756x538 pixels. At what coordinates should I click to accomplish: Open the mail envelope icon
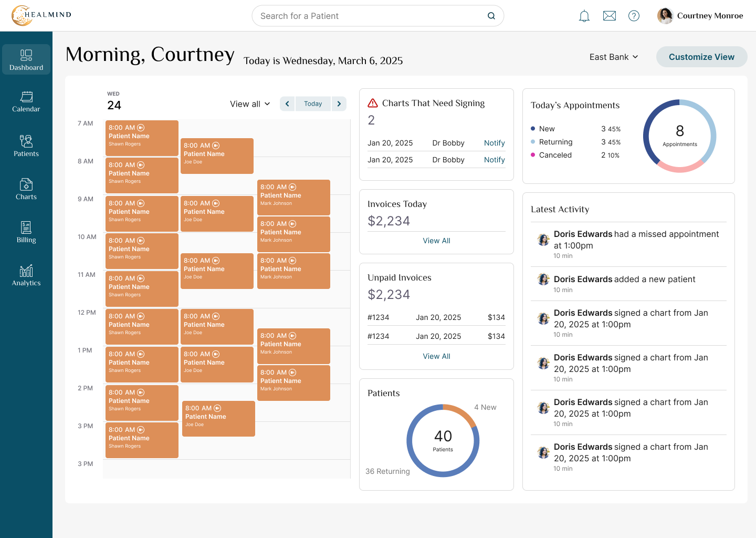610,16
